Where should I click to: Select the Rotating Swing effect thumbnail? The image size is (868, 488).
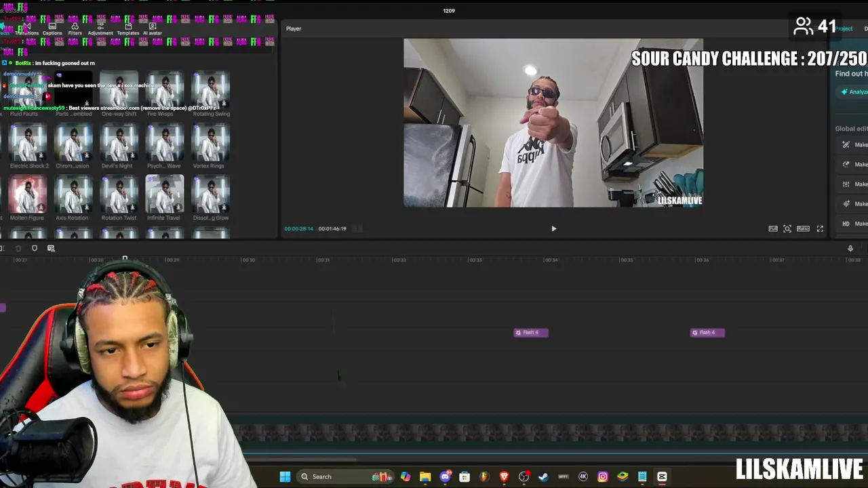[211, 91]
